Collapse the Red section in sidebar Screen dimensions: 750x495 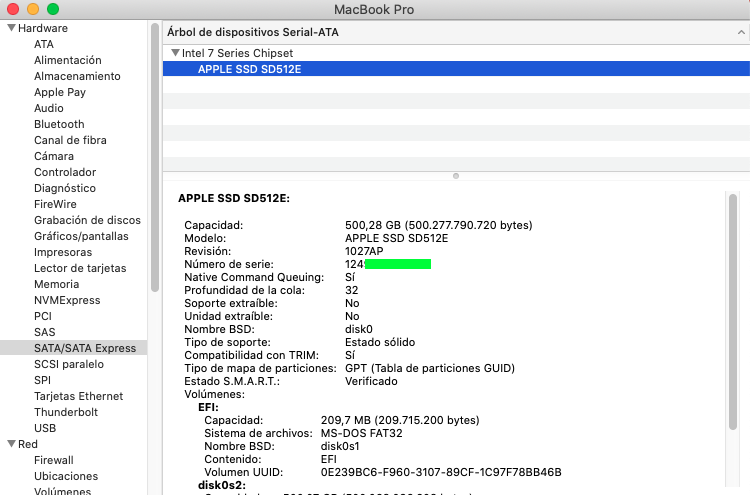pyautogui.click(x=11, y=444)
